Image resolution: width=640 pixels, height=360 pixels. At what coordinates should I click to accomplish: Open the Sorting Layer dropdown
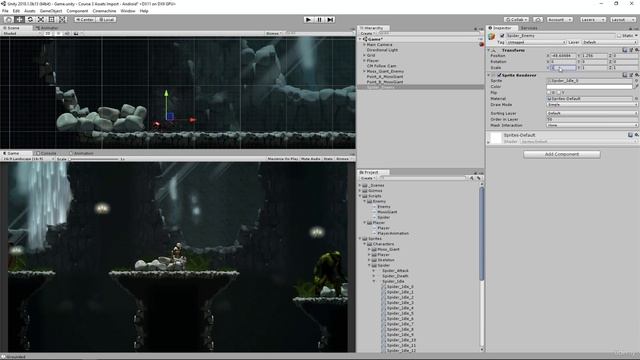[592, 113]
